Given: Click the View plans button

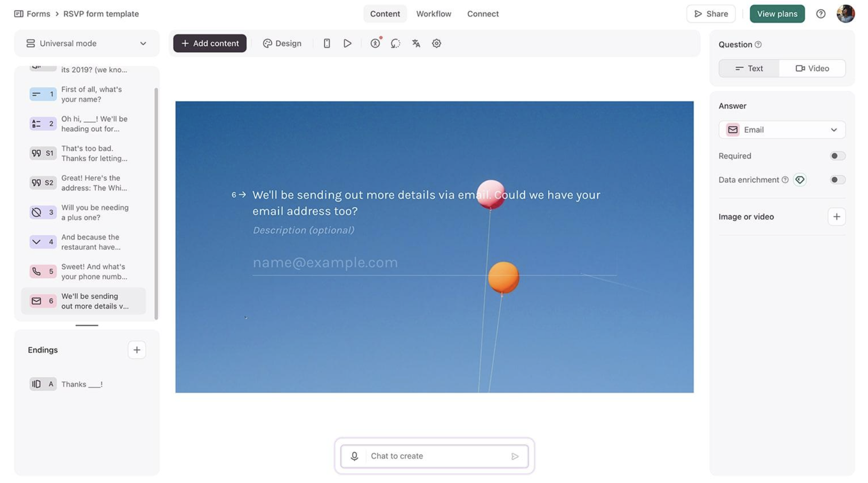Looking at the screenshot, I should click(x=777, y=14).
